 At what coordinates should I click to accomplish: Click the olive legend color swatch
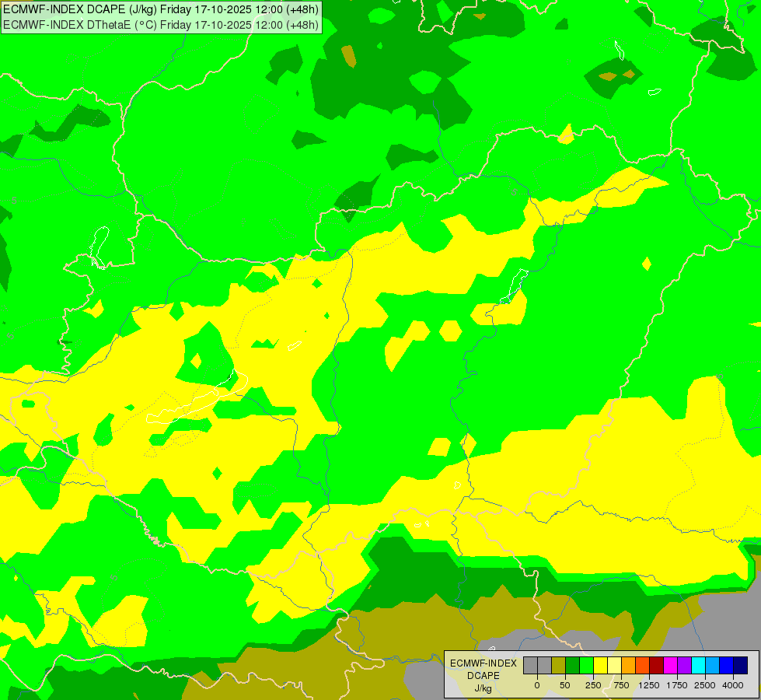[x=559, y=665]
